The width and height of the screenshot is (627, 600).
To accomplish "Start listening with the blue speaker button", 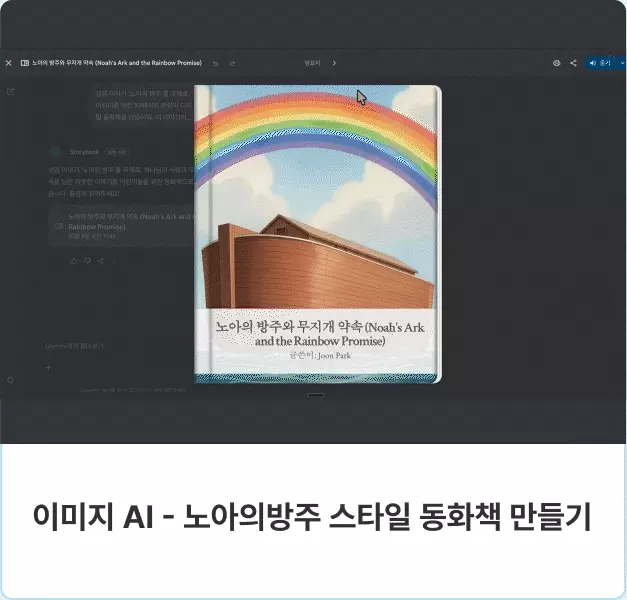I will coord(601,63).
